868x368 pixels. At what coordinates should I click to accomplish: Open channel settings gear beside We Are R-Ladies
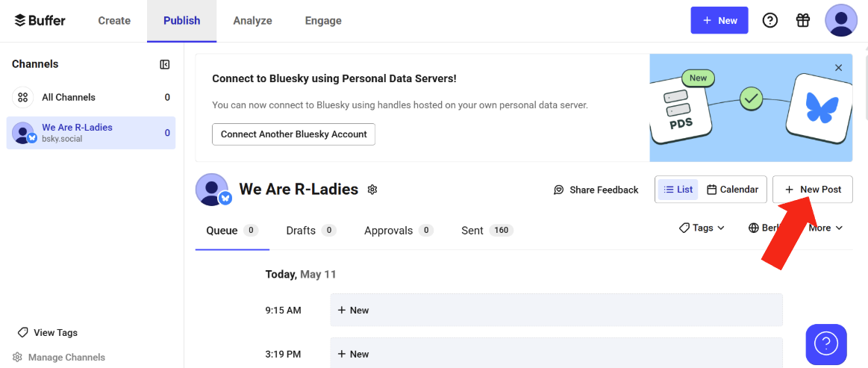pos(372,190)
